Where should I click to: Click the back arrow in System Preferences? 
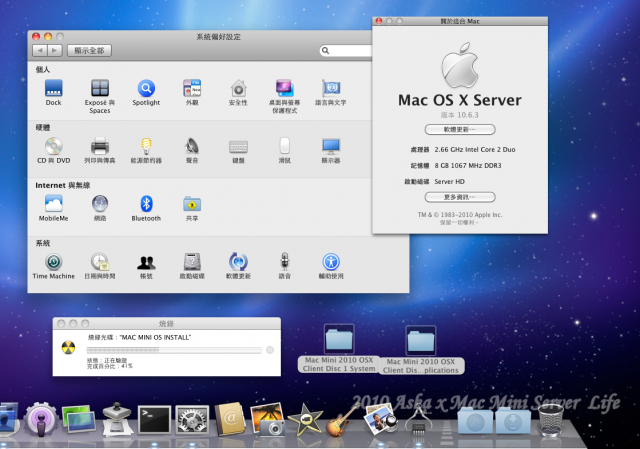coord(40,51)
